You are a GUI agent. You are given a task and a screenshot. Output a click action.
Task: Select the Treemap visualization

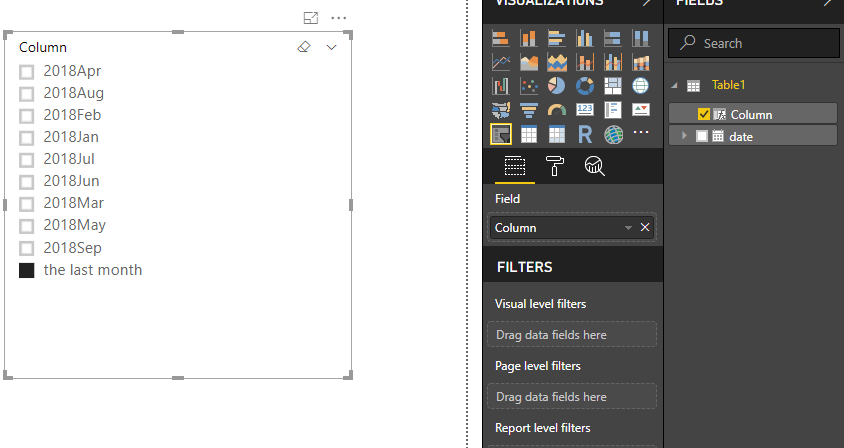pos(613,86)
